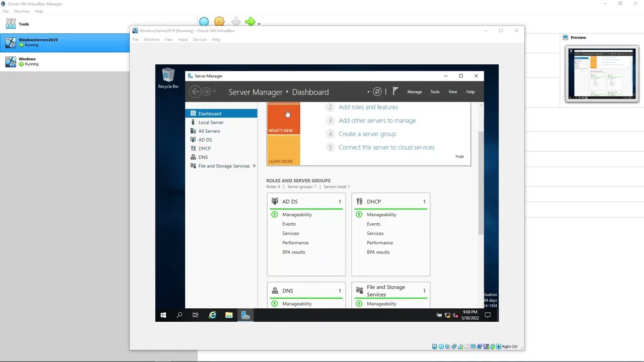Open the Tools menu in Server Manager

[435, 92]
